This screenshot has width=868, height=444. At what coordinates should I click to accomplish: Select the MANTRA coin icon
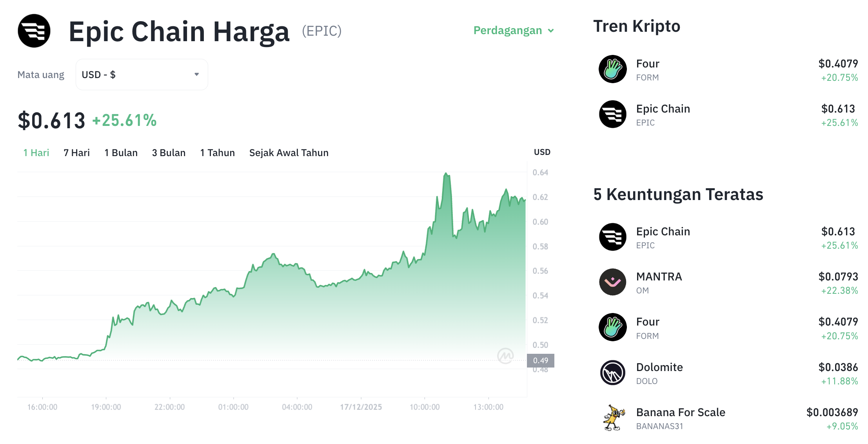pyautogui.click(x=612, y=281)
